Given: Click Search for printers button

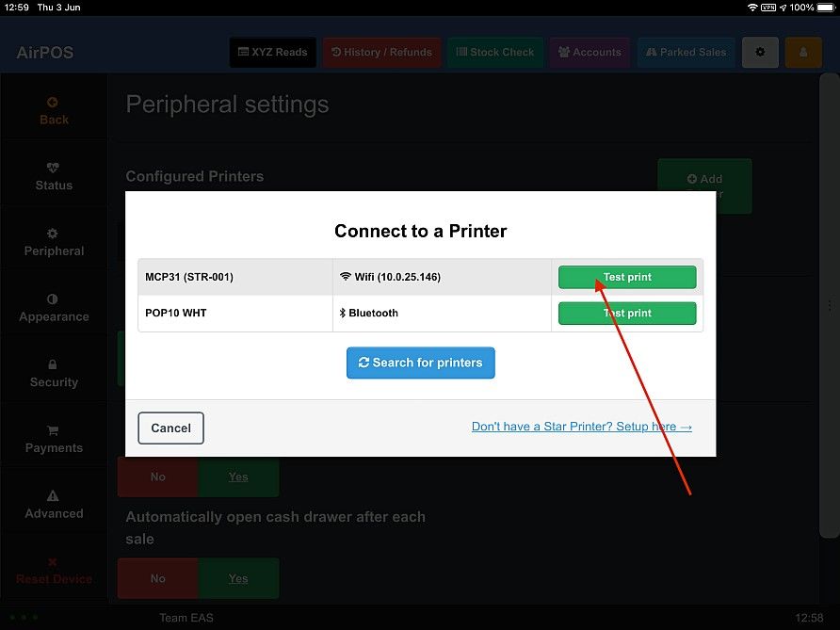Looking at the screenshot, I should coord(421,363).
